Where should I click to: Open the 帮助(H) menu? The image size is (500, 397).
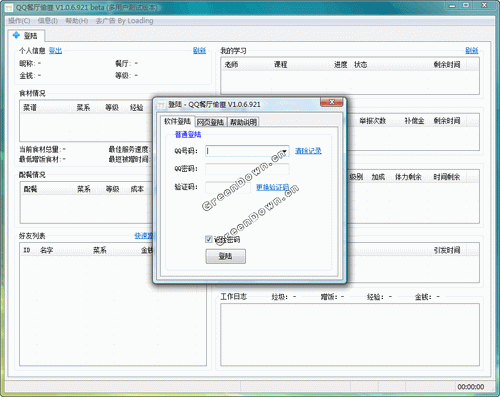[x=77, y=21]
